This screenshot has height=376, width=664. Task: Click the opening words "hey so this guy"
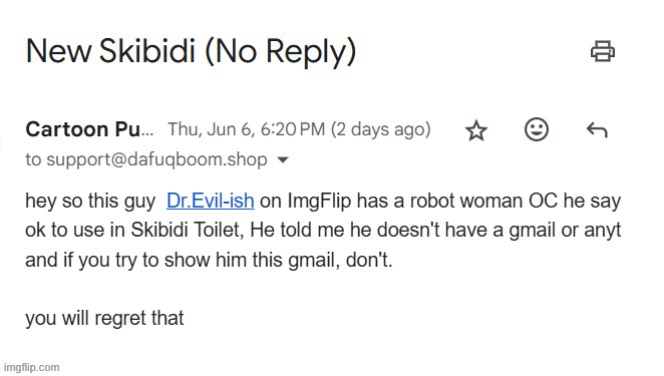[90, 201]
